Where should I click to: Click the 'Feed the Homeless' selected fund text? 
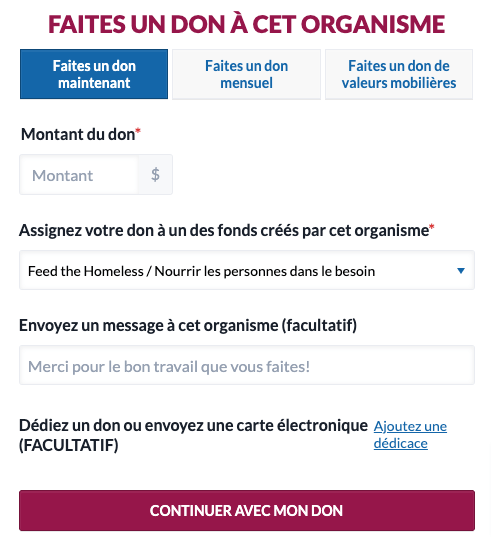tap(201, 271)
